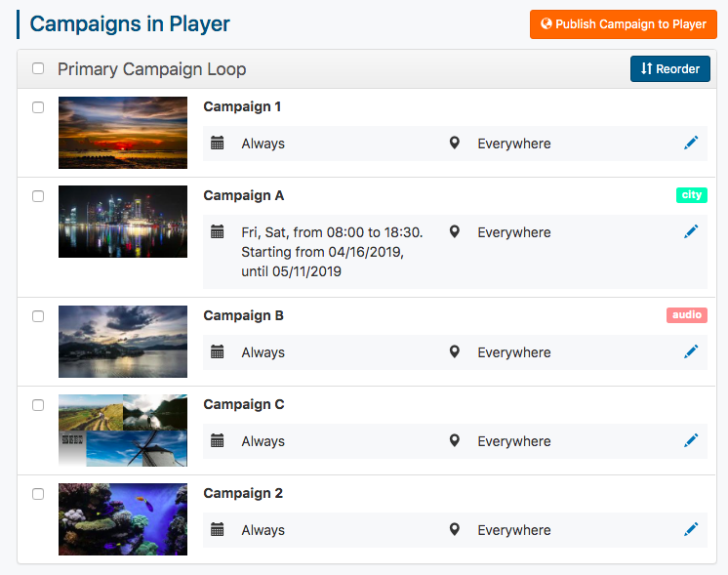728x575 pixels.
Task: Click the Campaign C title
Action: coord(244,404)
